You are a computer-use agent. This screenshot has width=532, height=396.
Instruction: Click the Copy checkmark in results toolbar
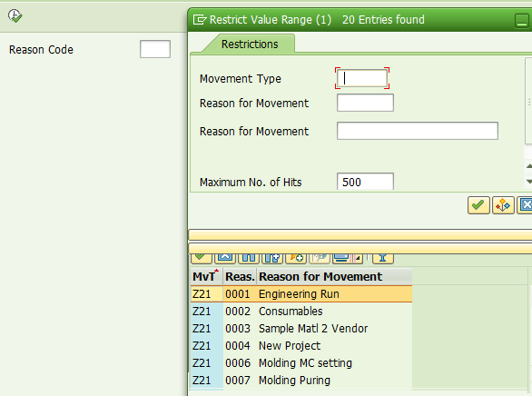202,258
